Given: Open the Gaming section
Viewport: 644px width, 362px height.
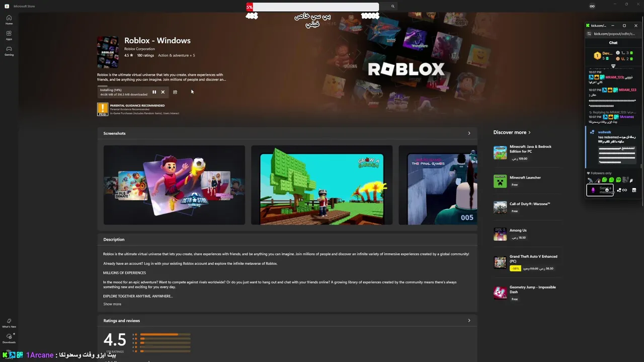Looking at the screenshot, I should click(9, 51).
